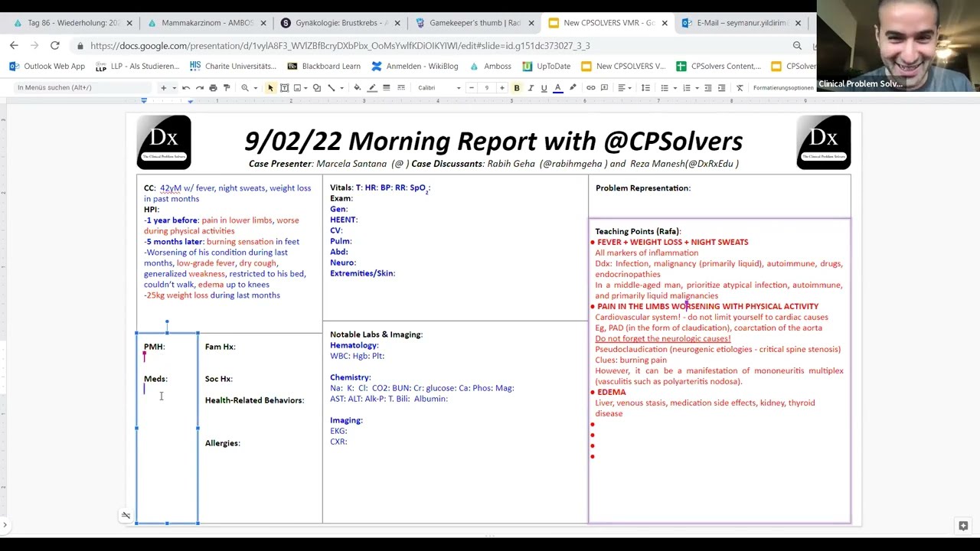Open the fill color paint bucket
Viewport: 980px width, 551px height.
357,88
